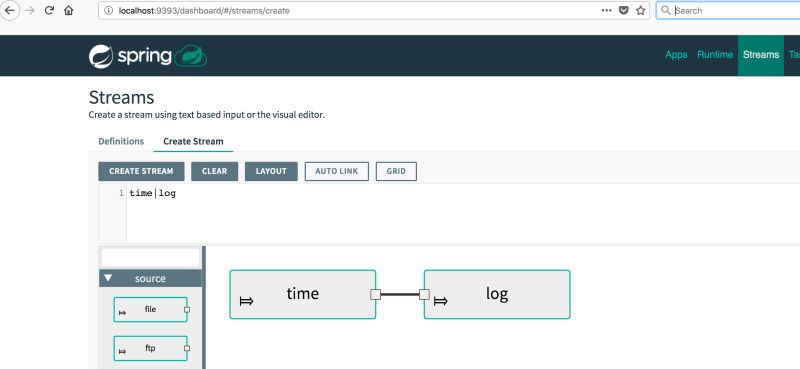Switch to the Definitions tab

pyautogui.click(x=121, y=141)
